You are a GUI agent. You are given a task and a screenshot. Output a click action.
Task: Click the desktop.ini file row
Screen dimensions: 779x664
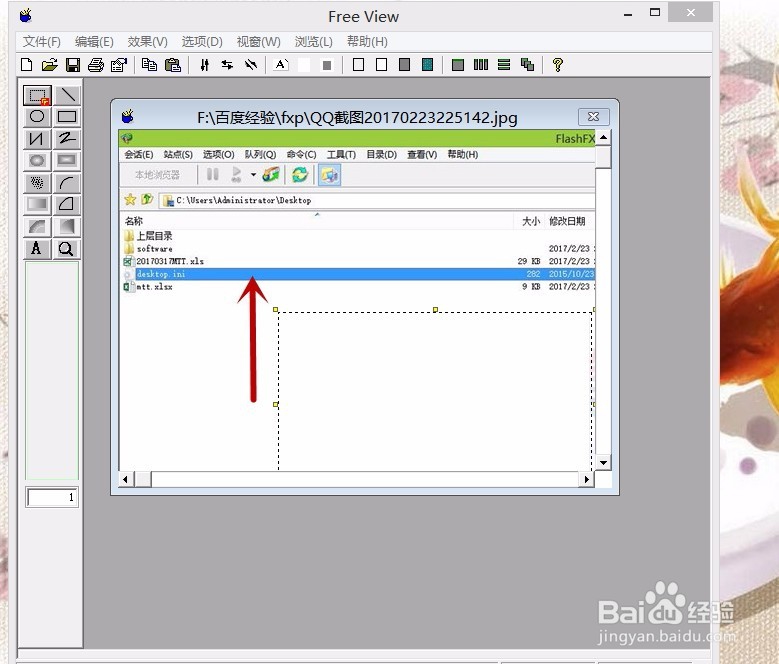358,274
